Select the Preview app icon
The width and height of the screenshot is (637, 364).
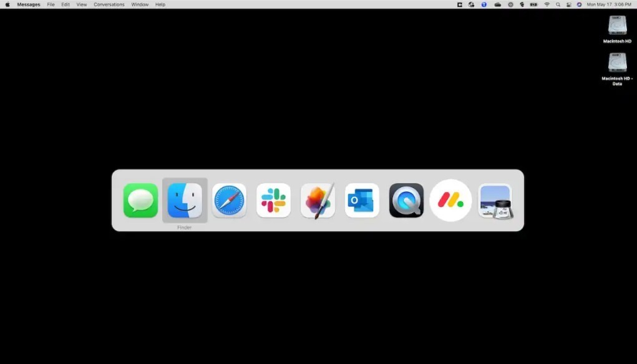pos(495,201)
